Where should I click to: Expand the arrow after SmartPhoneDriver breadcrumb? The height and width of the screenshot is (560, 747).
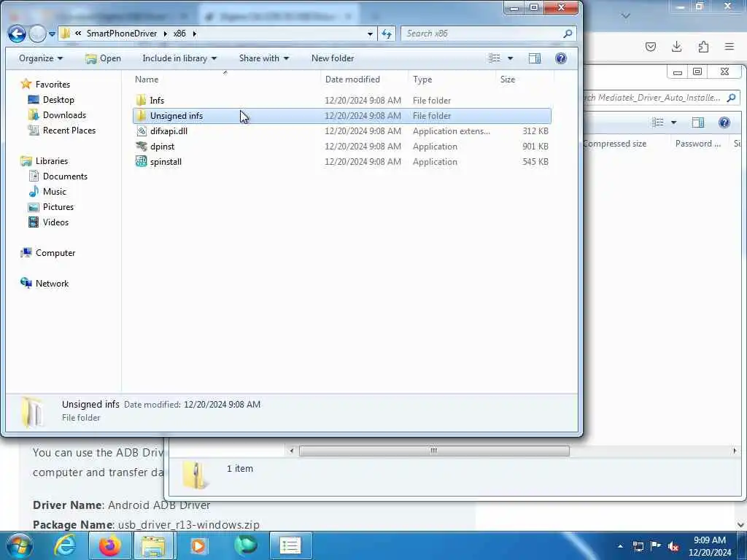coord(166,34)
